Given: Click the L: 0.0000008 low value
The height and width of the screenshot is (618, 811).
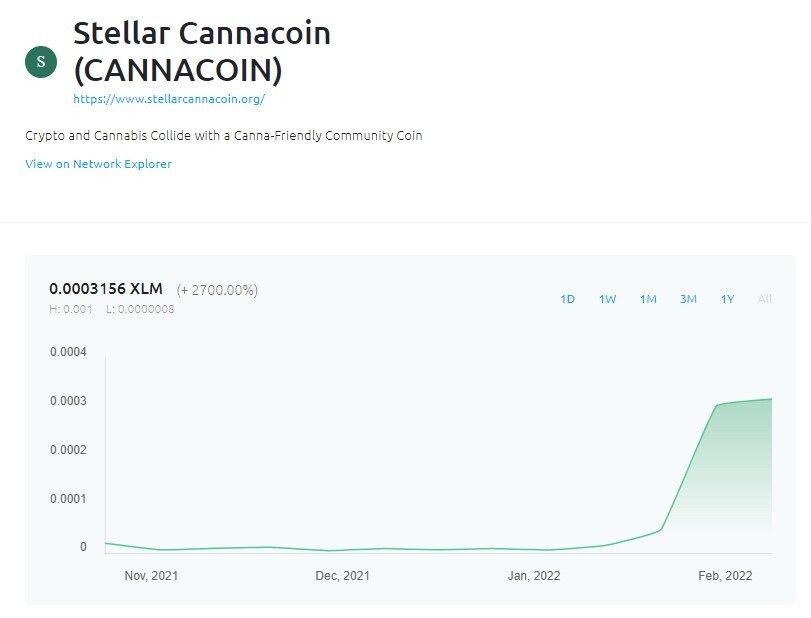Looking at the screenshot, I should [140, 309].
